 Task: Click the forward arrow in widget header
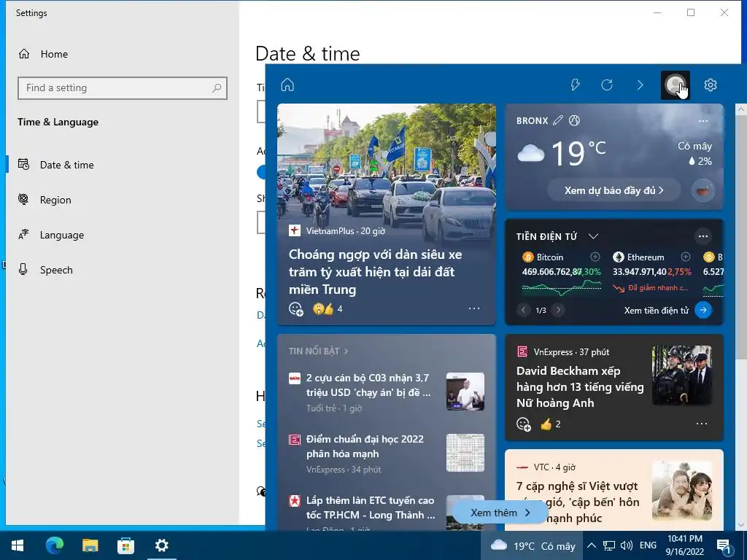click(x=640, y=85)
